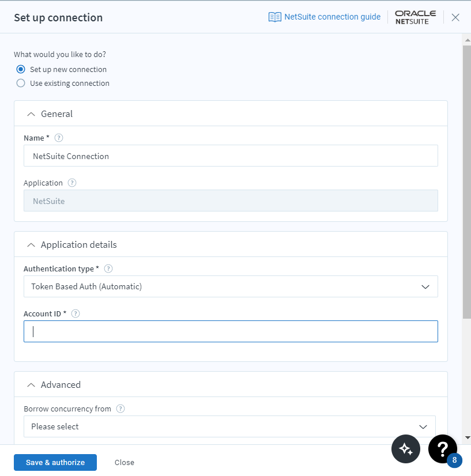The height and width of the screenshot is (476, 471).
Task: Open the Borrow concurrency from dropdown
Action: pyautogui.click(x=423, y=426)
